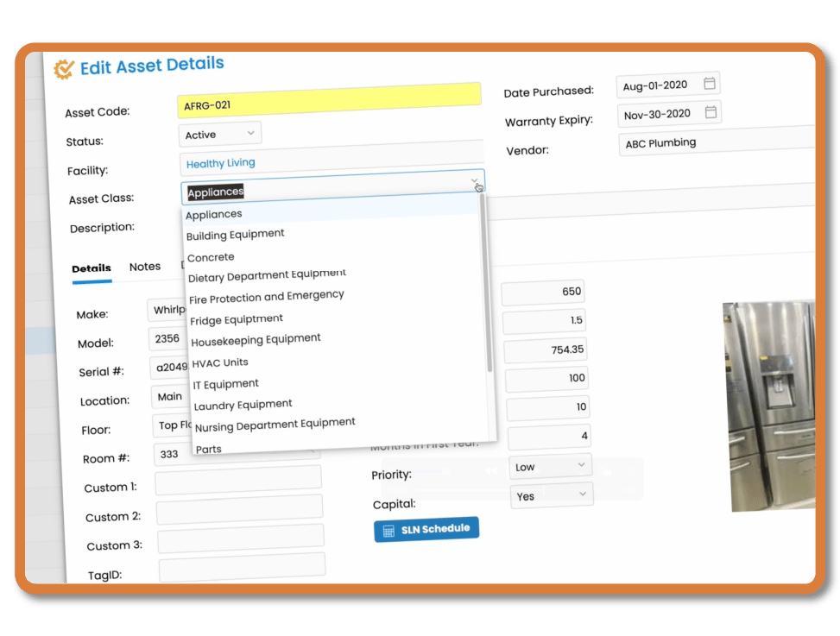Click the Vendor field ABC Plumbing
The image size is (840, 636).
coord(717,141)
